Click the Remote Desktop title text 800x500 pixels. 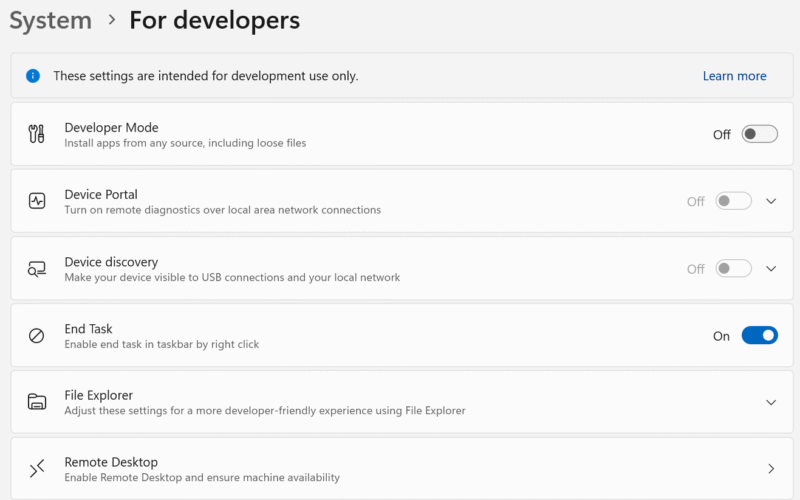[x=111, y=462]
